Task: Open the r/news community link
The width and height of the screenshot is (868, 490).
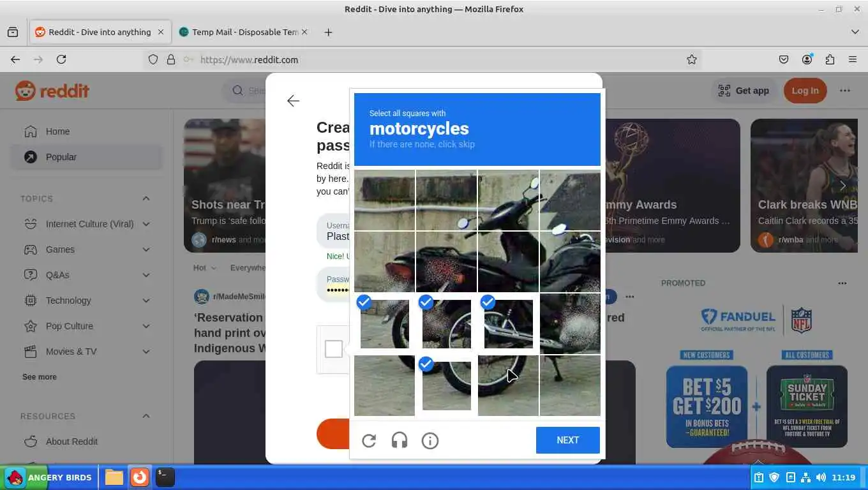Action: click(223, 240)
